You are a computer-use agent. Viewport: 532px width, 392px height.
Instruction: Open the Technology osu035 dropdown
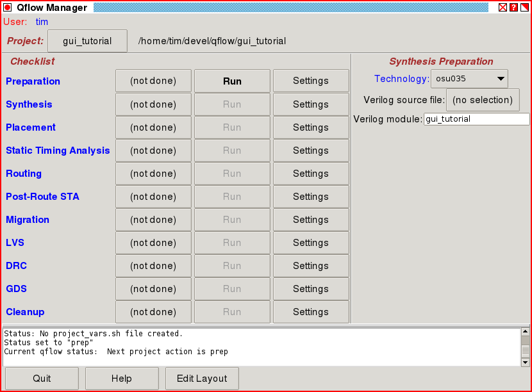pyautogui.click(x=469, y=79)
